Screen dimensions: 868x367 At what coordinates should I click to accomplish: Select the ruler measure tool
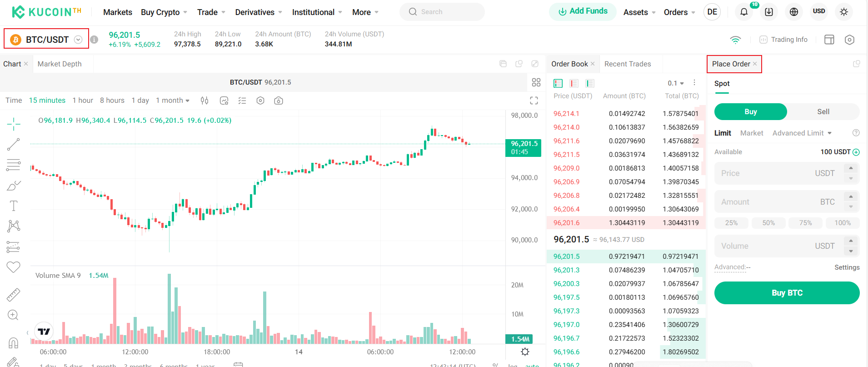pyautogui.click(x=13, y=295)
